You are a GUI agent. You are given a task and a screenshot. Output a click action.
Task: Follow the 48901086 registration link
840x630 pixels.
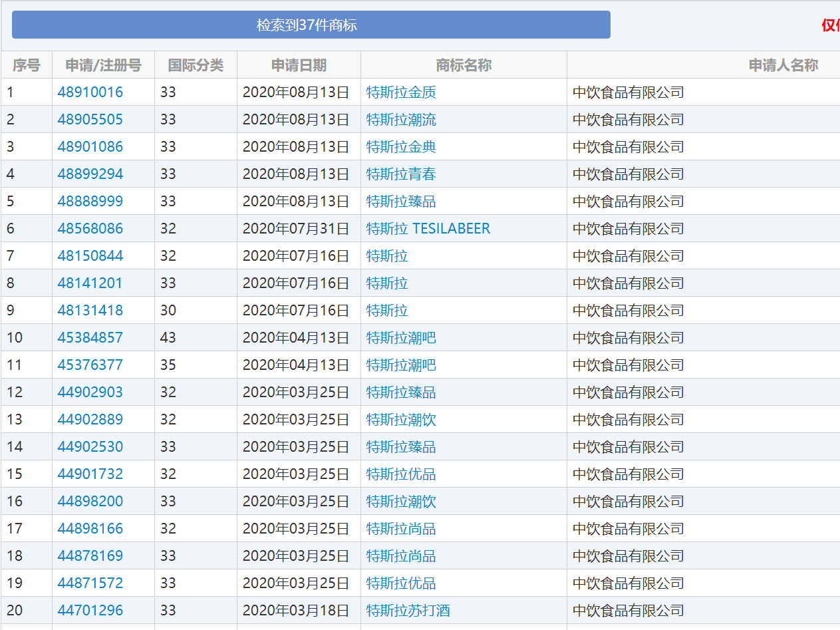[90, 147]
